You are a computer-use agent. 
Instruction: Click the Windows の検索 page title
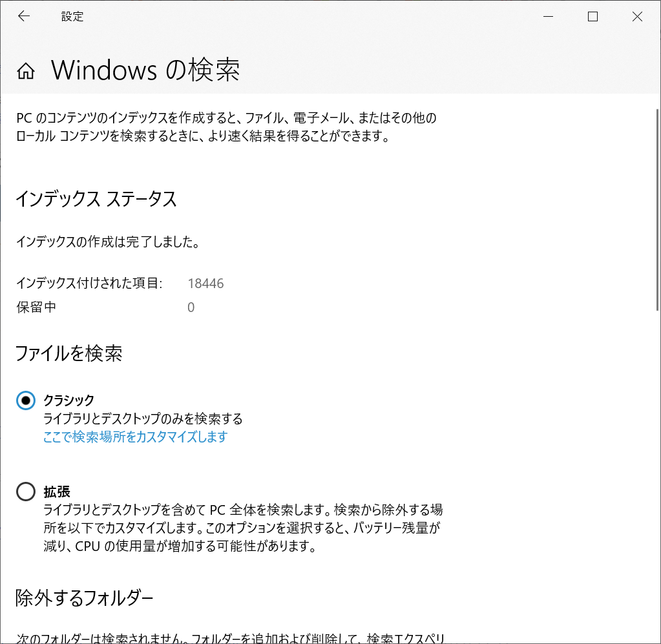(x=145, y=70)
